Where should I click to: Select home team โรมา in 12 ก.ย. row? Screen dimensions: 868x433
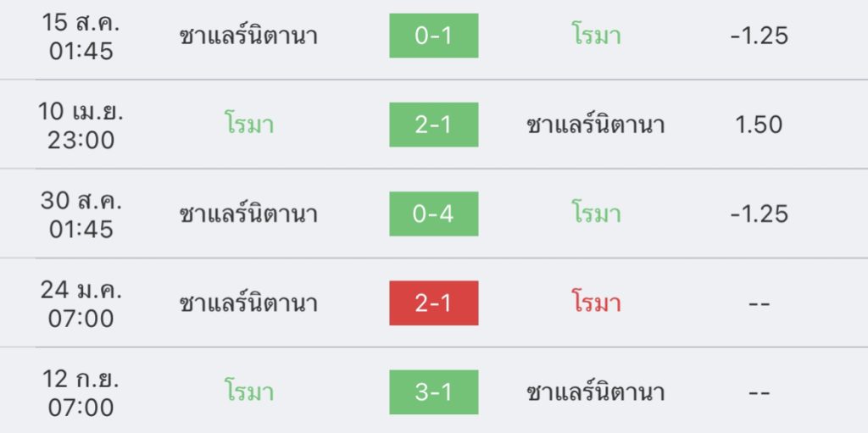click(249, 392)
